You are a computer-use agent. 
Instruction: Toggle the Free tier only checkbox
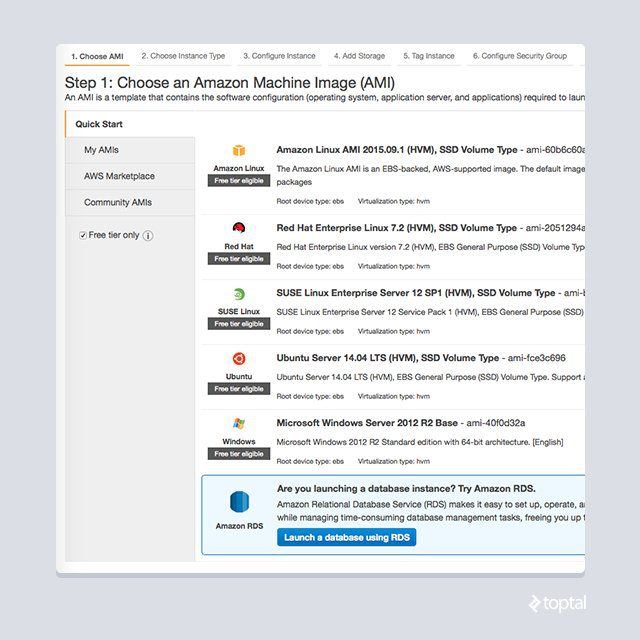click(x=83, y=235)
